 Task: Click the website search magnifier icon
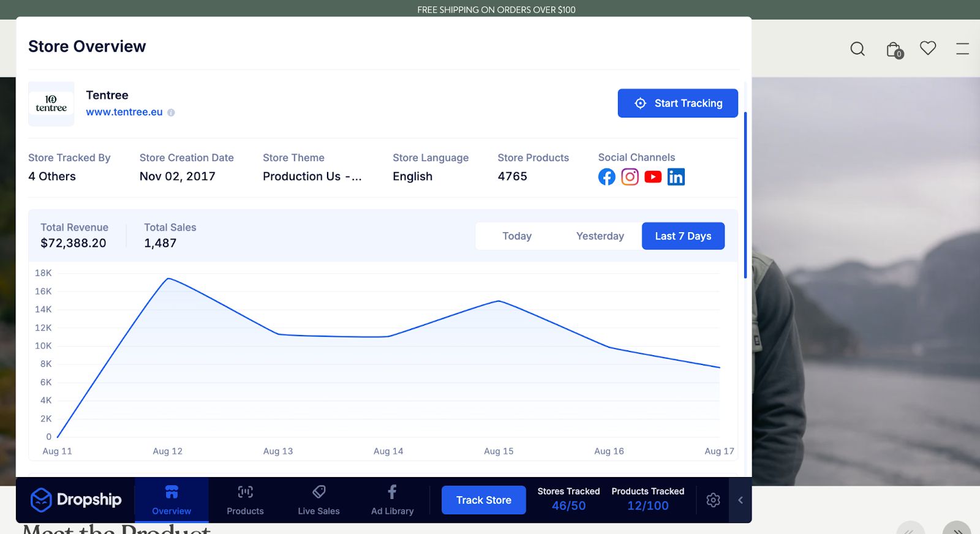[x=858, y=49]
